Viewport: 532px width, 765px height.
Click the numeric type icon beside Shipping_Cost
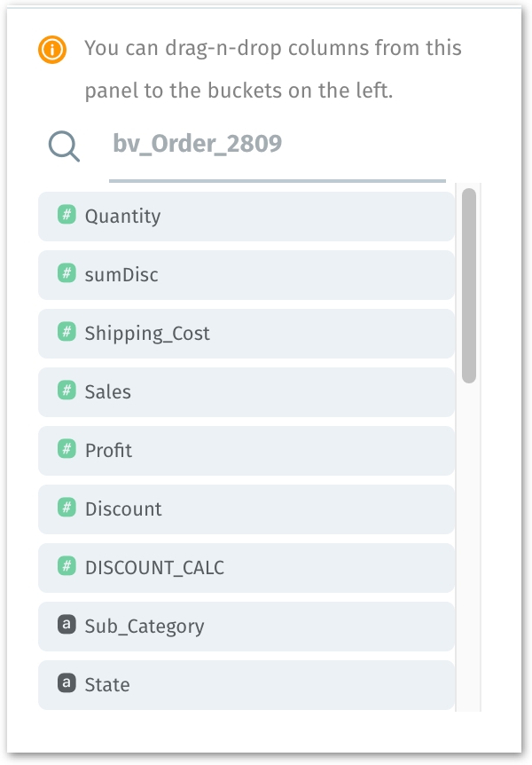[x=66, y=332]
